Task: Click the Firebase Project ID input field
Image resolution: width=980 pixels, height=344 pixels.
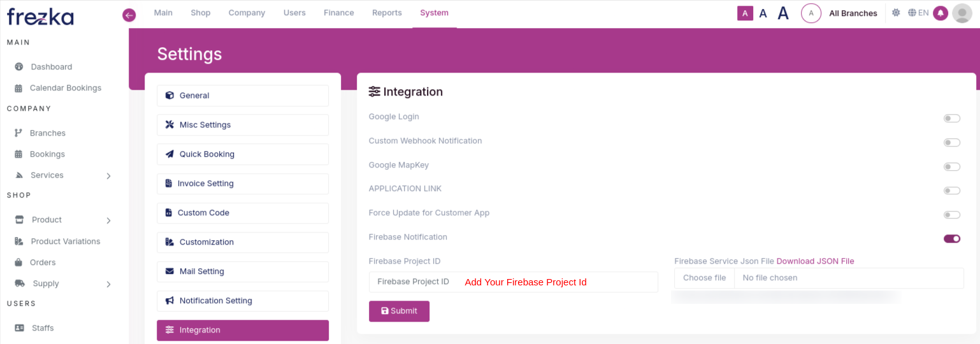Action: (x=514, y=282)
